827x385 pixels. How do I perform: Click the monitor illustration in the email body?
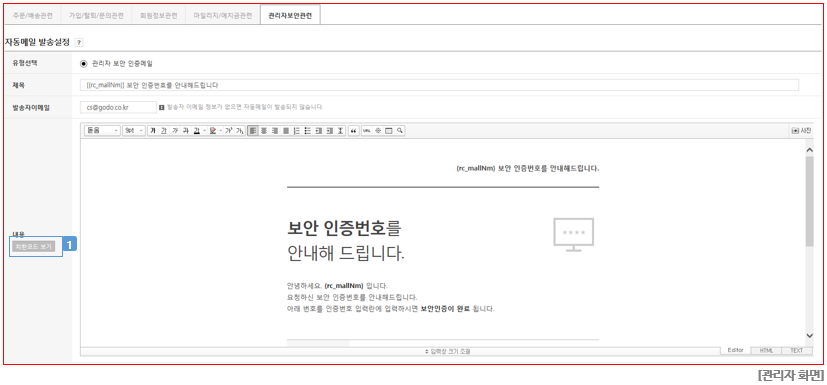[574, 235]
